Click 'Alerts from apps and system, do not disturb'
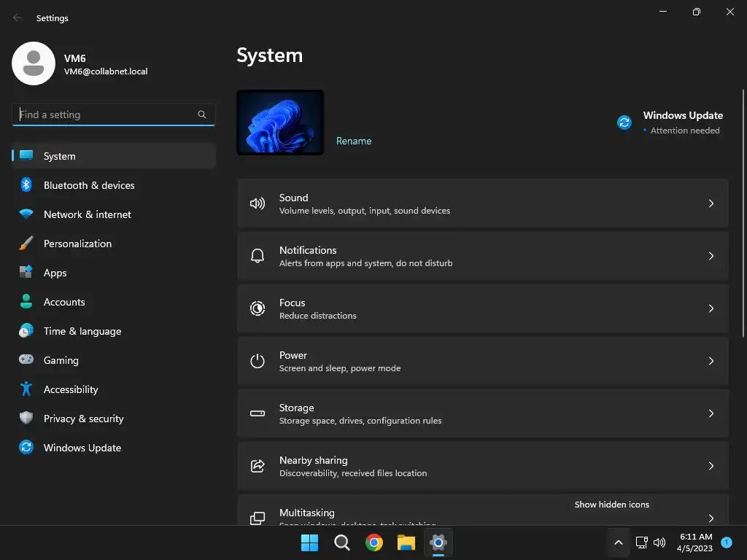This screenshot has height=560, width=747. (x=366, y=262)
